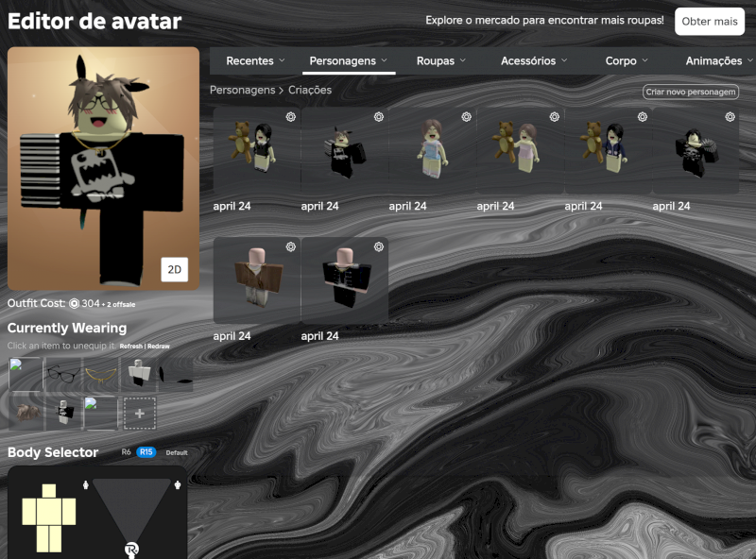Unequip the gold necklace item

click(x=101, y=374)
